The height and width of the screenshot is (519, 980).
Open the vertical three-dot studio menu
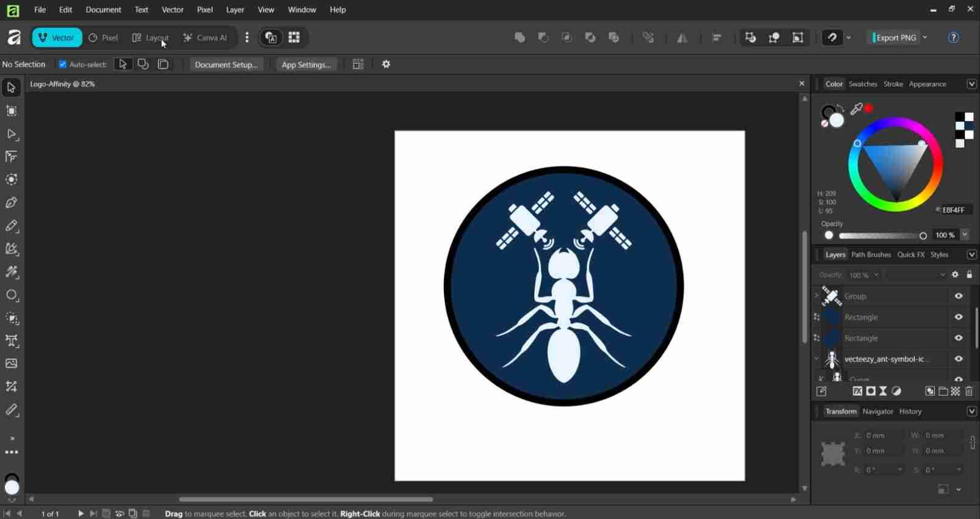(247, 38)
